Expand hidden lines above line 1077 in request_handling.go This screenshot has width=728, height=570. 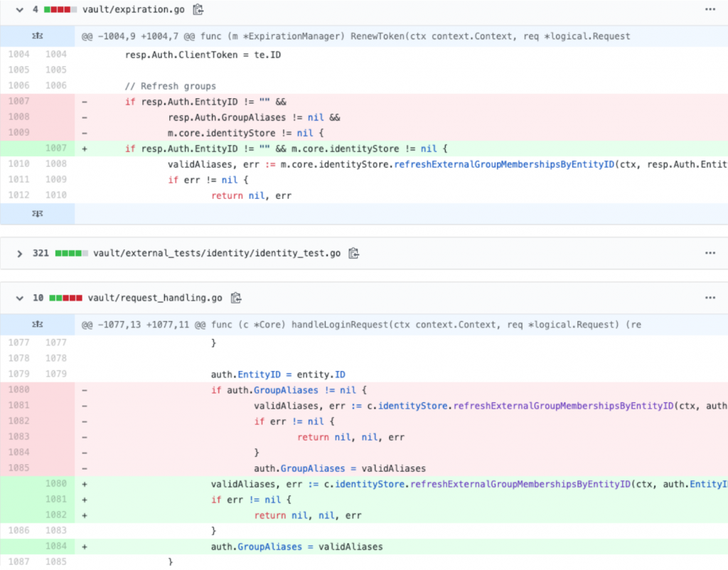[38, 325]
